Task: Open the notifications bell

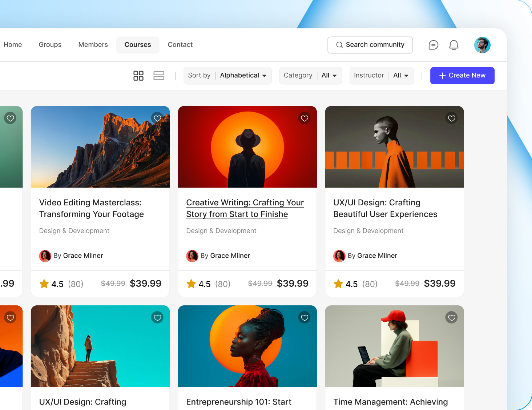Action: [x=454, y=45]
